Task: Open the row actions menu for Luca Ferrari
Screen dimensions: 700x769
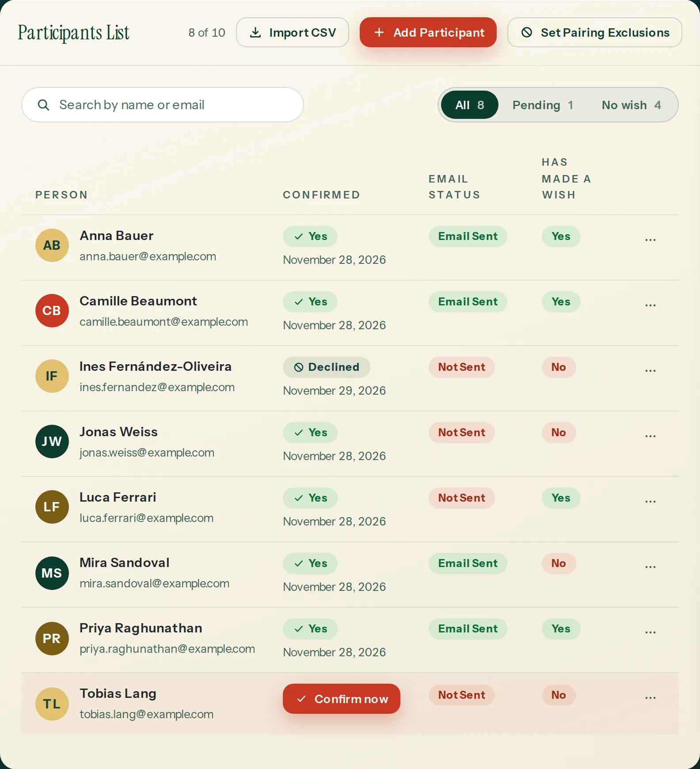Action: click(650, 501)
